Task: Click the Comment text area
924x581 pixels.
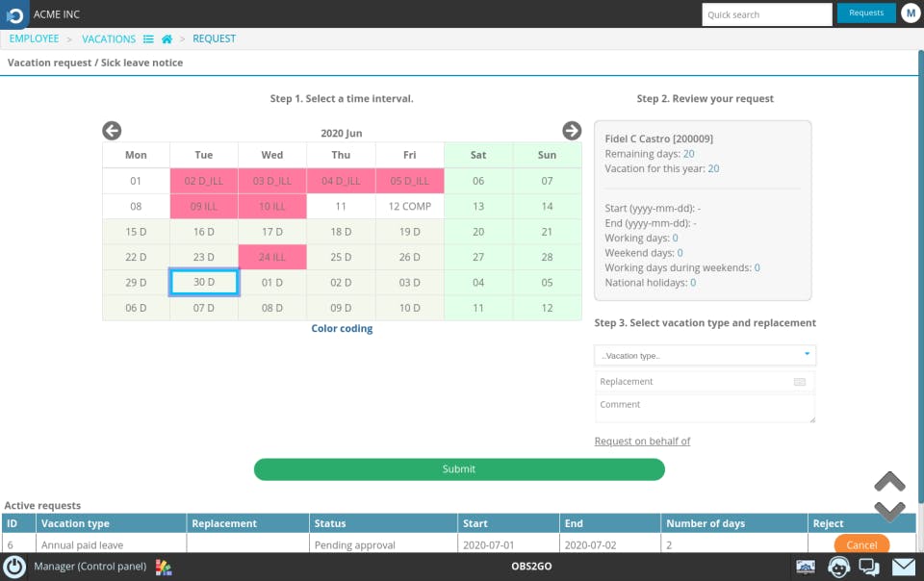Action: [705, 408]
